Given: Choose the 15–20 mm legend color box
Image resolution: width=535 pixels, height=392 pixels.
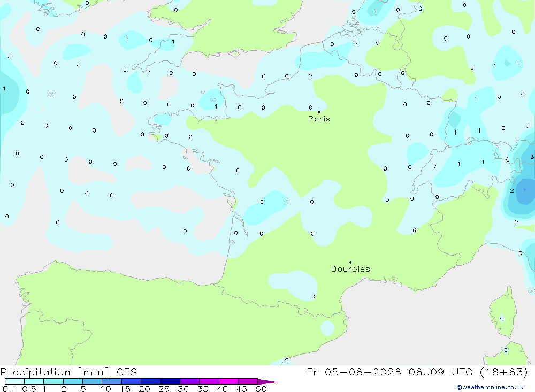Looking at the screenshot, I should click(131, 381).
